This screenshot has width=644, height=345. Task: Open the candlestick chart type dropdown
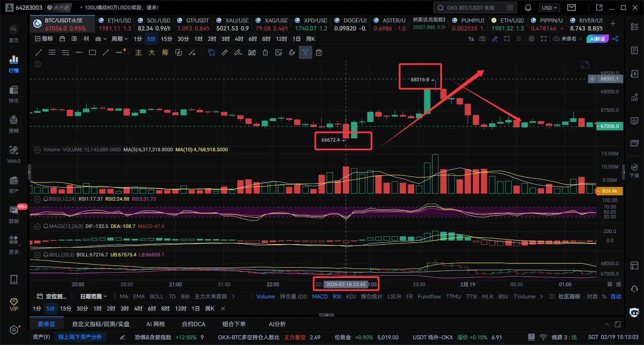pyautogui.click(x=100, y=39)
